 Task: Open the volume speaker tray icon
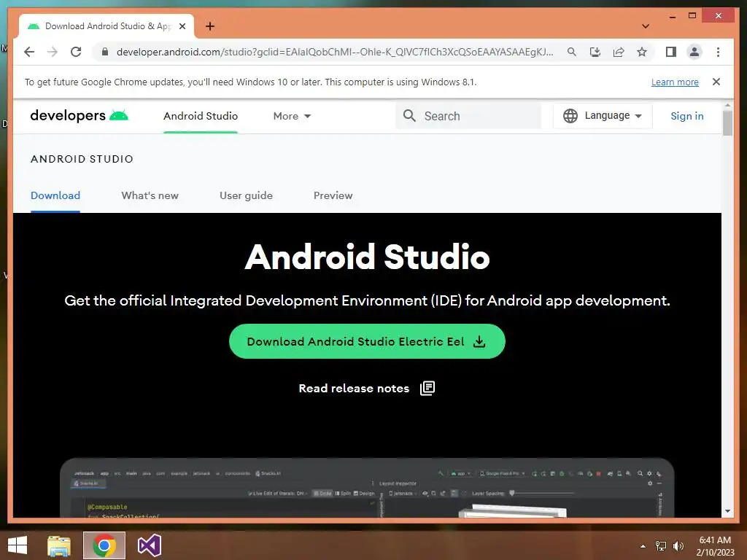tap(678, 546)
